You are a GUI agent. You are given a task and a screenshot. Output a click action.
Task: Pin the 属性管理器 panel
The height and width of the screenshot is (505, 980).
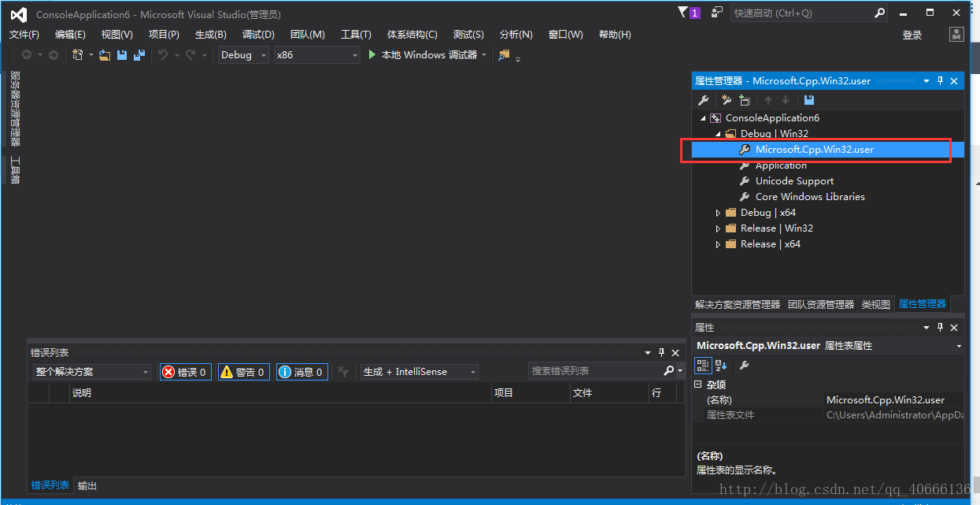[x=940, y=81]
